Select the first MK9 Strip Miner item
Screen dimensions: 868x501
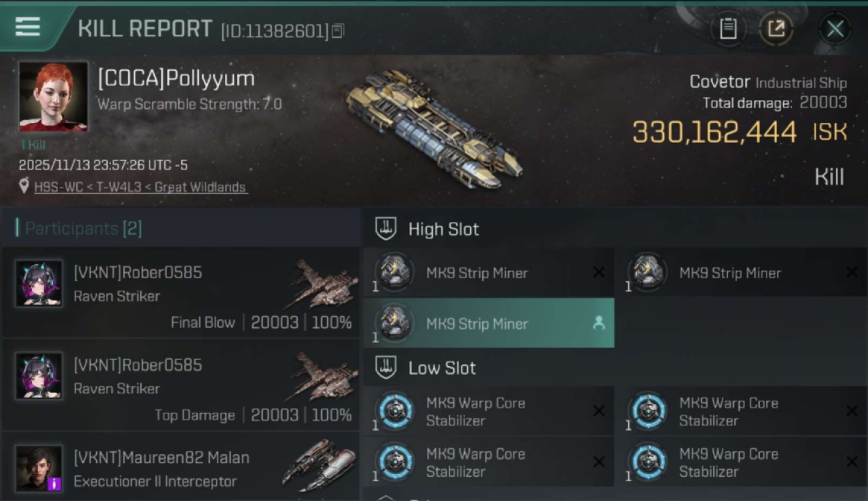pos(489,273)
